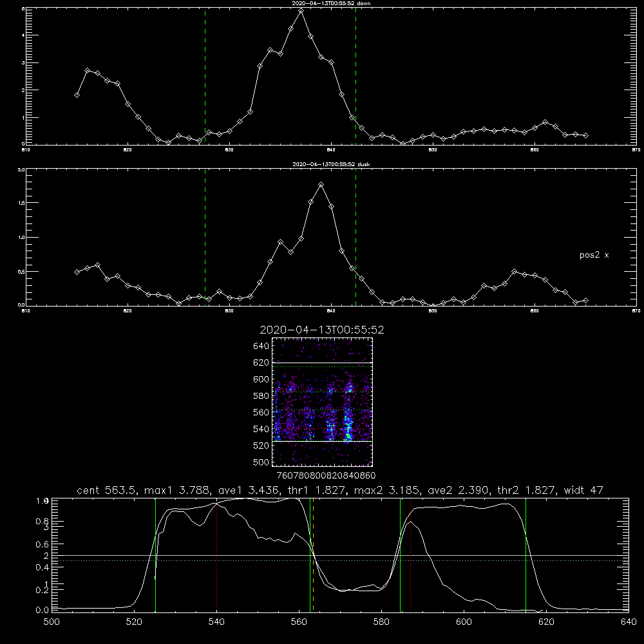Click the red dotted line near 587 in bottom plot

(410, 554)
